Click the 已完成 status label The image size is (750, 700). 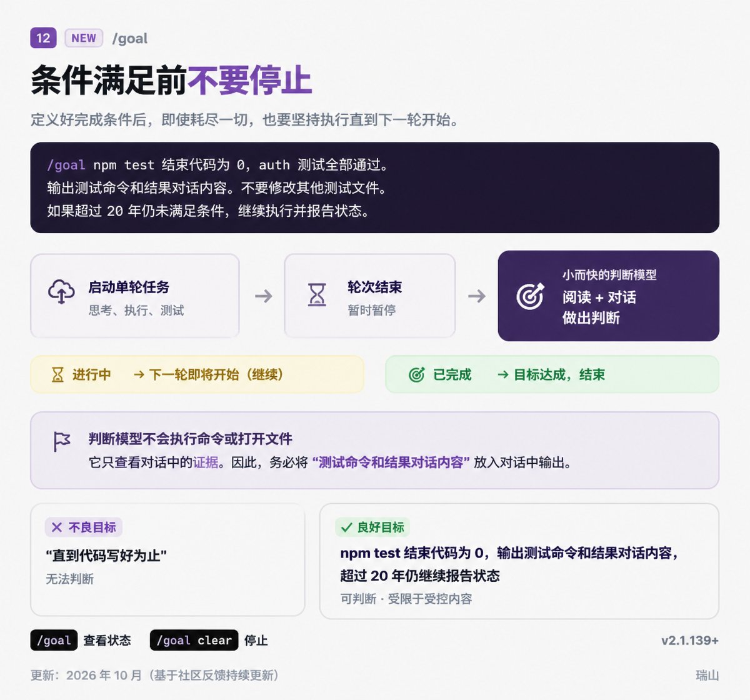pyautogui.click(x=452, y=374)
